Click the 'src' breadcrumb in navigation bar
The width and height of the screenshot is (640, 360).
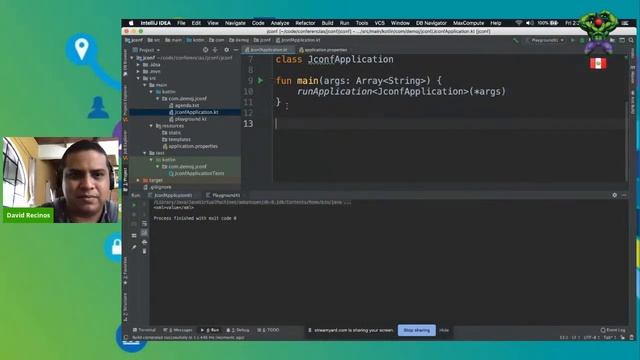pyautogui.click(x=153, y=40)
